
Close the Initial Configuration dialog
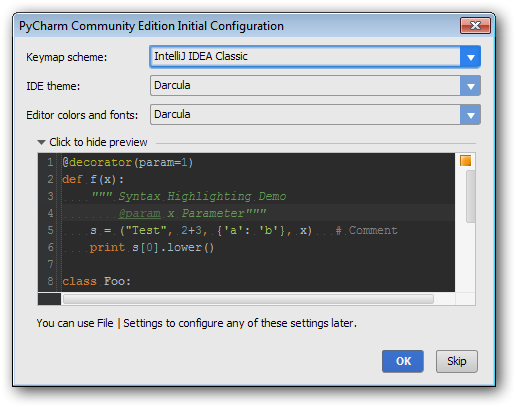click(475, 26)
